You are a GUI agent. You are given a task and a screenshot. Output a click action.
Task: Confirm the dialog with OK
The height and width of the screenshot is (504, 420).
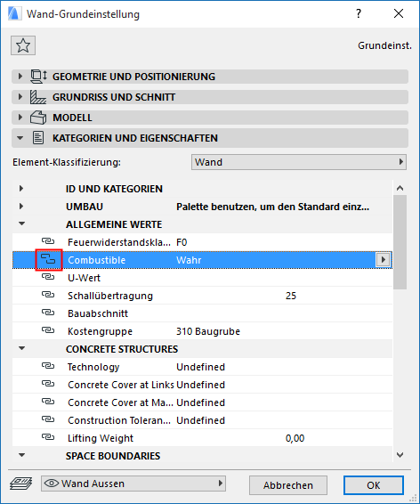point(374,485)
